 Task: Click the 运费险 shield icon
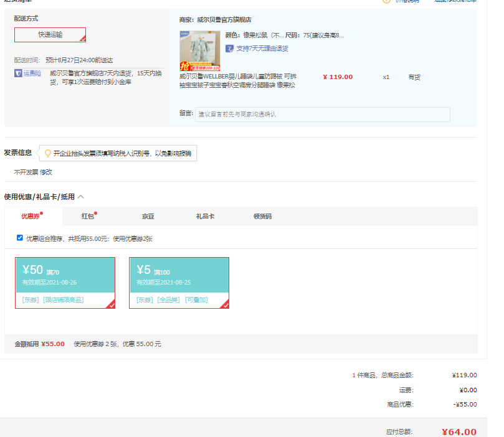18,73
